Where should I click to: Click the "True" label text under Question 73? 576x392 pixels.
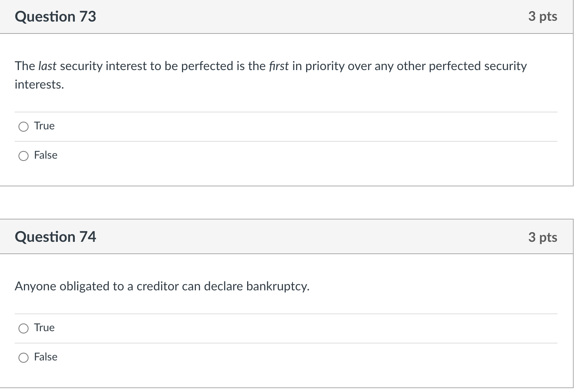click(x=44, y=126)
